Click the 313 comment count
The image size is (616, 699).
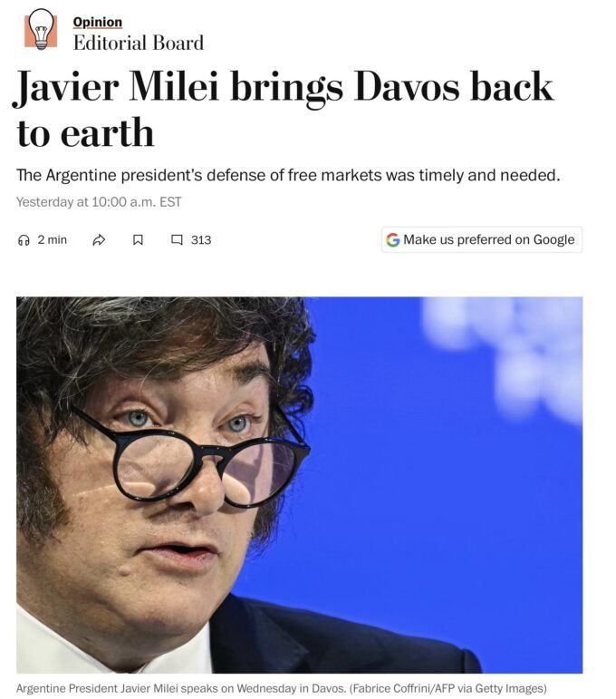tap(201, 240)
